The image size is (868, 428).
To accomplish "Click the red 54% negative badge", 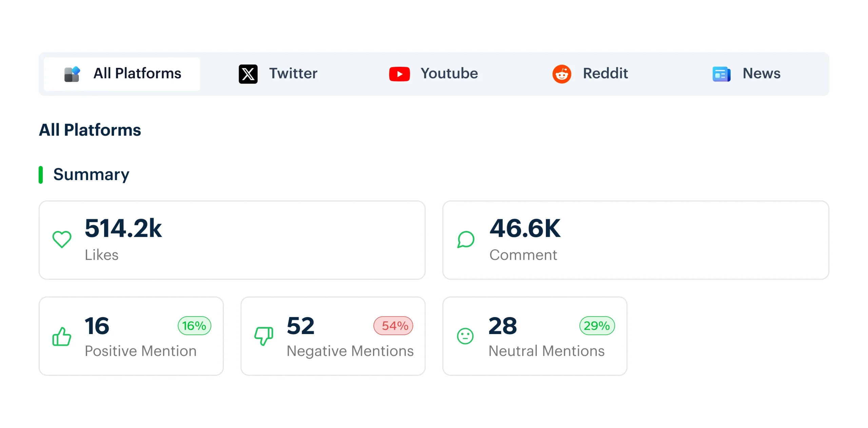I will (x=393, y=326).
